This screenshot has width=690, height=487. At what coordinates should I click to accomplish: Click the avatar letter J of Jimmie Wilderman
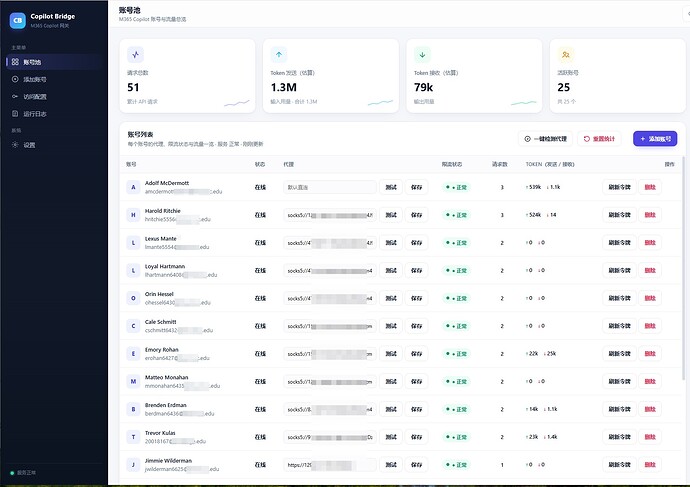[133, 465]
